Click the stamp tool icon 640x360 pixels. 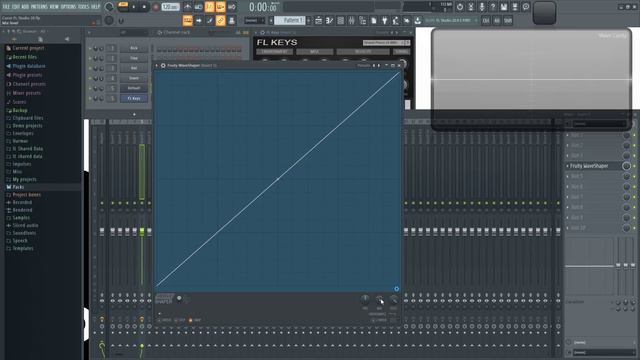click(231, 20)
